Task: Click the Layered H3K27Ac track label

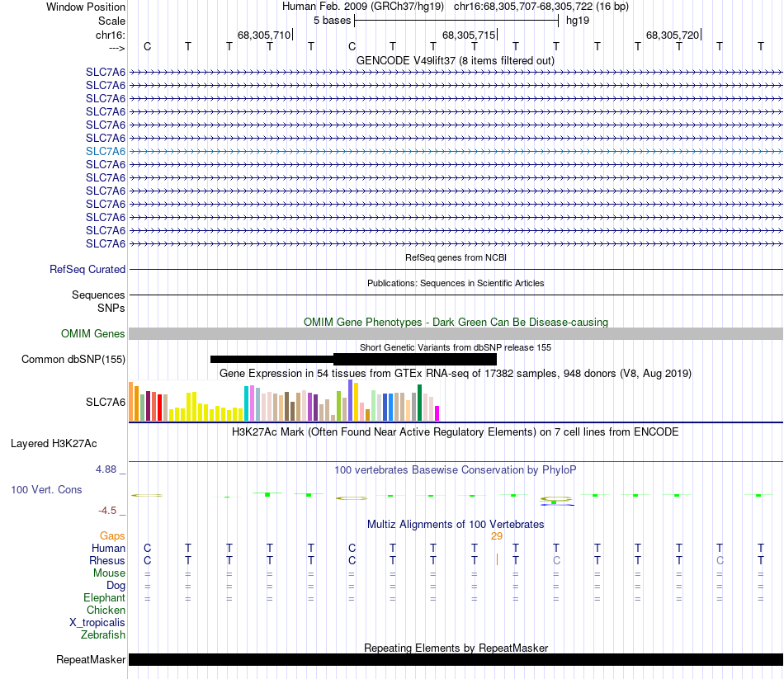Action: [x=54, y=444]
